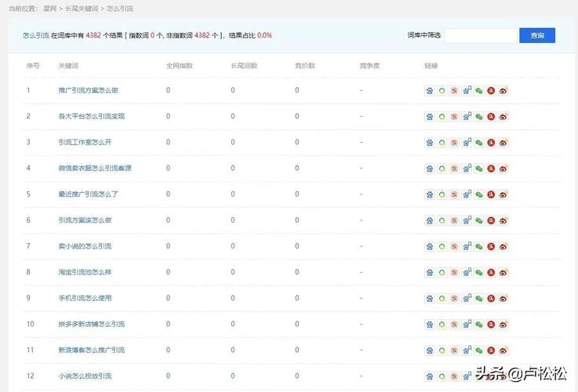Image resolution: width=578 pixels, height=392 pixels.
Task: Click red circle icon in 微信卖衣服怎么引流客源 row
Action: [491, 169]
